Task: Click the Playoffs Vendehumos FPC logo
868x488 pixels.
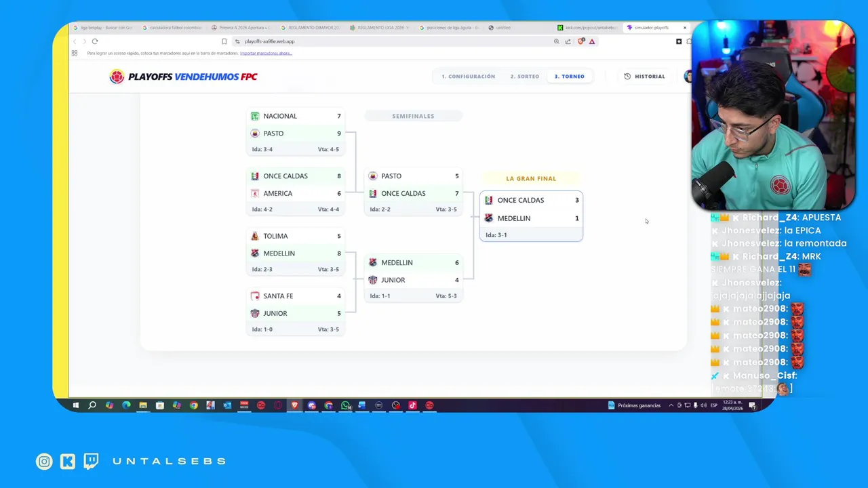Action: 183,77
